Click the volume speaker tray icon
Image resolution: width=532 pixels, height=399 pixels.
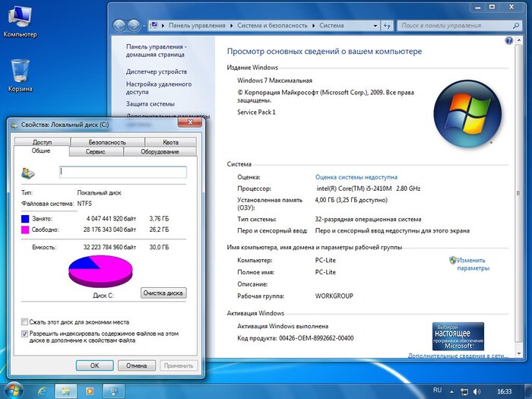(x=477, y=390)
